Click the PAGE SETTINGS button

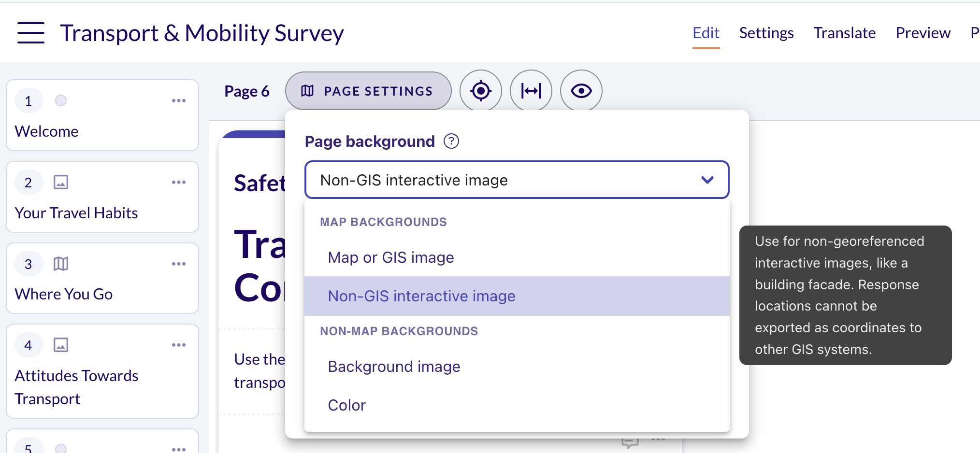(x=368, y=91)
